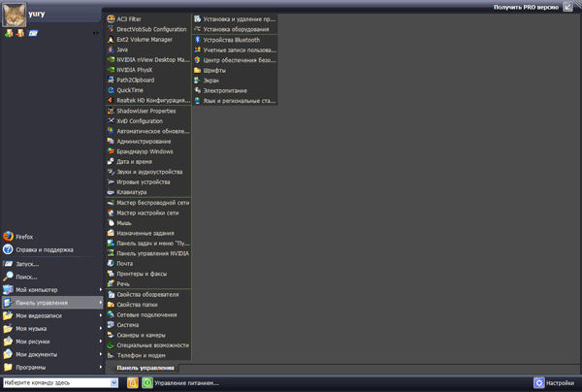Click the Firefox icon

click(8, 236)
